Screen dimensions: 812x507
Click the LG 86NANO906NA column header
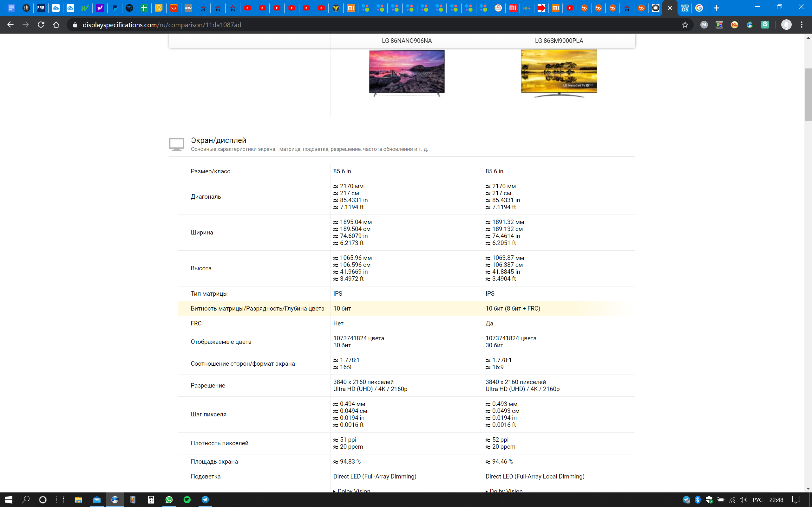pyautogui.click(x=407, y=41)
